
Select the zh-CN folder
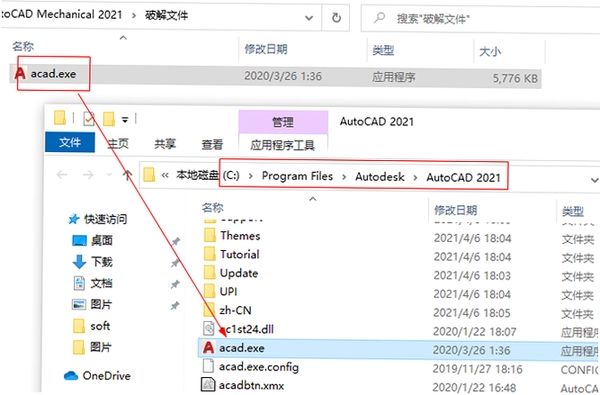point(235,310)
